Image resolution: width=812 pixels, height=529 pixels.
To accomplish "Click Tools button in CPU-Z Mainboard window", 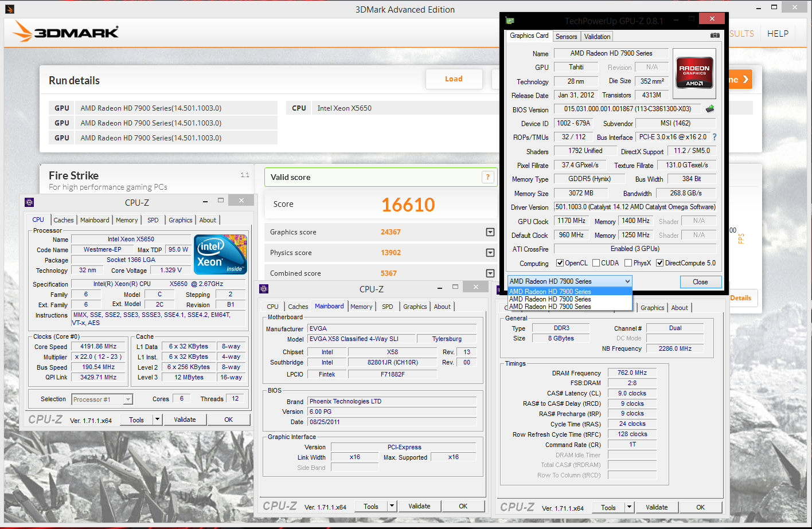I will tap(371, 506).
